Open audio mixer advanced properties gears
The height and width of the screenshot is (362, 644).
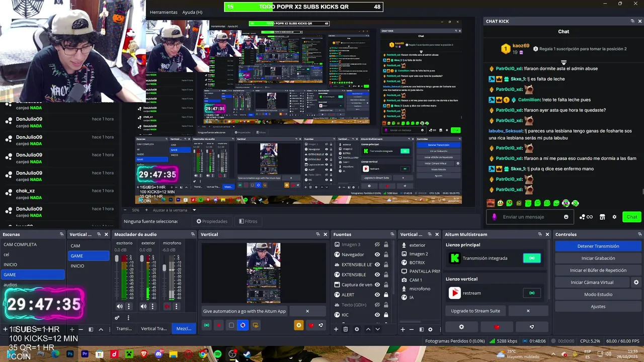click(x=117, y=318)
